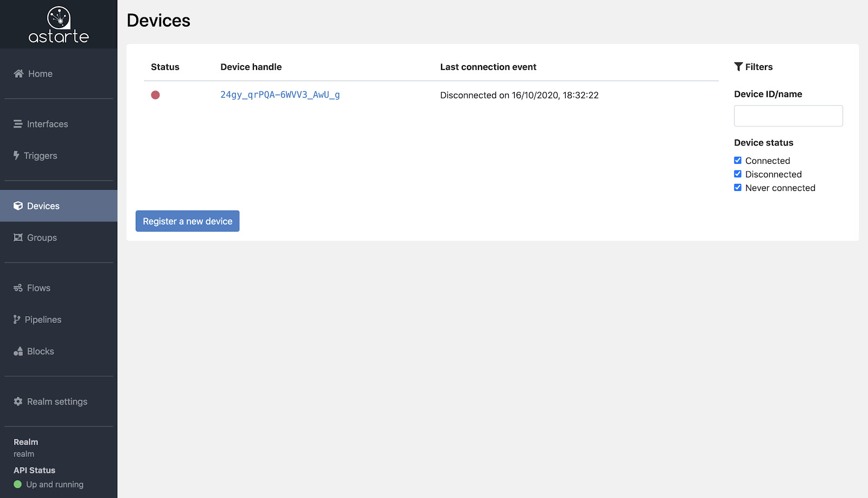
Task: Click the Triggers lightning bolt icon
Action: click(16, 155)
